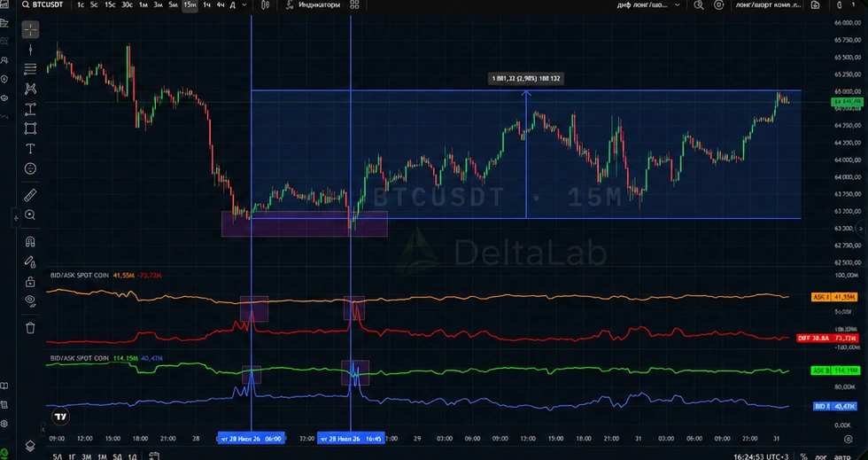The width and height of the screenshot is (868, 460).
Task: Open the emoji icons tool
Action: tap(30, 168)
